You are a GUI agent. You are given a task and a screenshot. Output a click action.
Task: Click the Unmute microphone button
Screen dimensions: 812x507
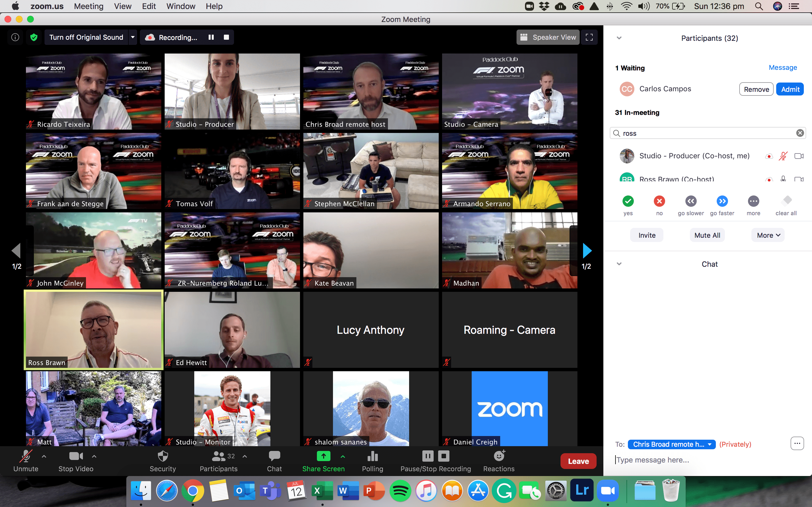pyautogui.click(x=26, y=456)
